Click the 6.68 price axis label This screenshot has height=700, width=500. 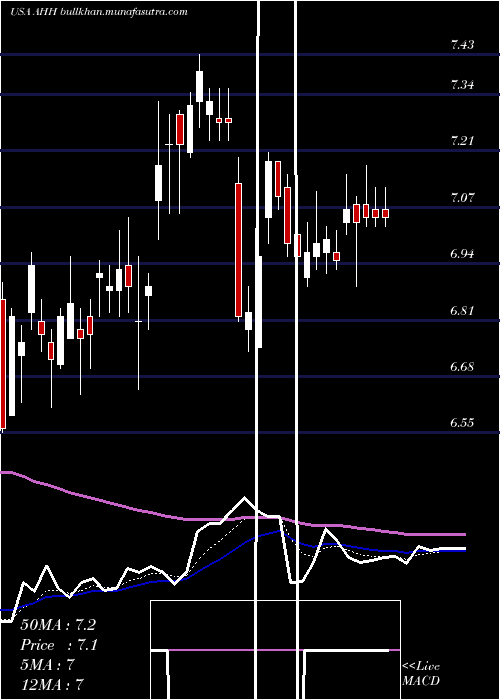coord(462,367)
